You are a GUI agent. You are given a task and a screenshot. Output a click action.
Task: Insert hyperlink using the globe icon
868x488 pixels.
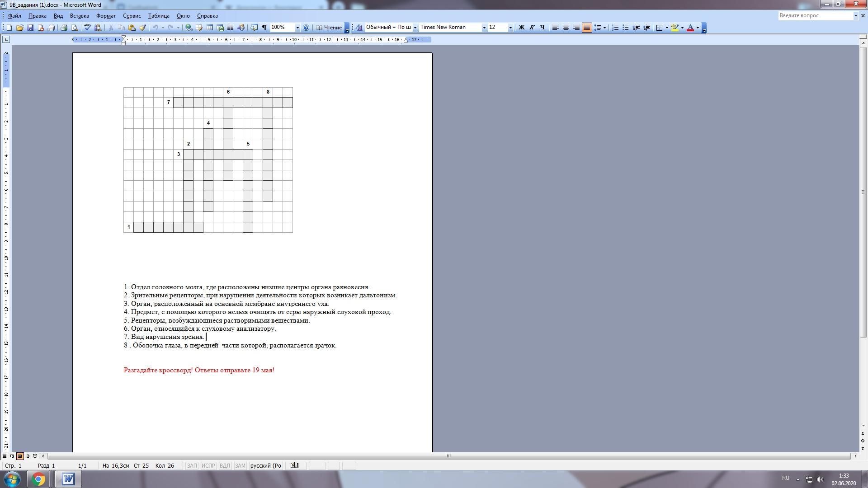[x=189, y=28]
